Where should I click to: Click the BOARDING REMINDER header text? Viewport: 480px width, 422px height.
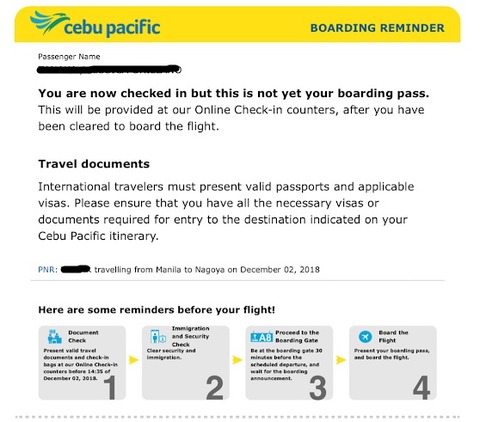pos(377,28)
